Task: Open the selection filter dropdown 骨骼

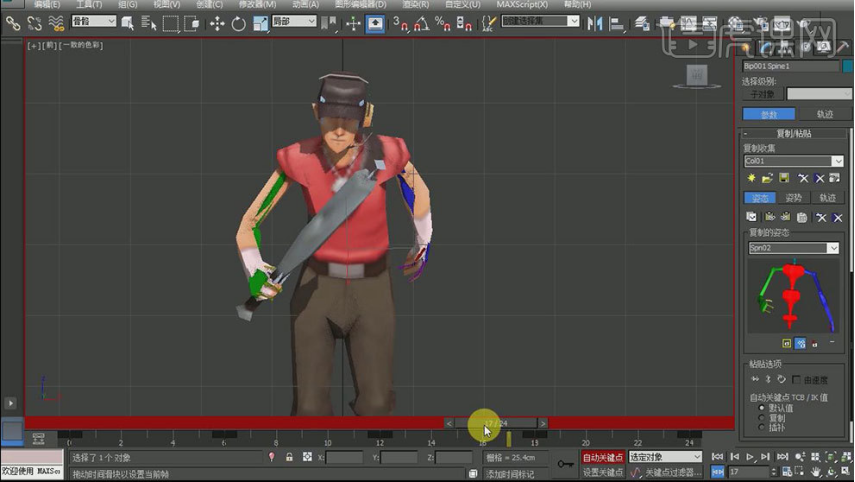Action: (94, 21)
